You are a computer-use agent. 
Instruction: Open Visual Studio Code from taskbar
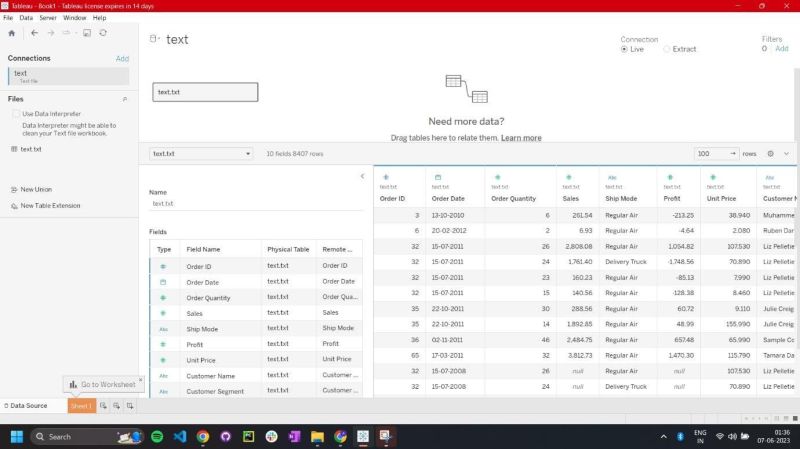[180, 437]
